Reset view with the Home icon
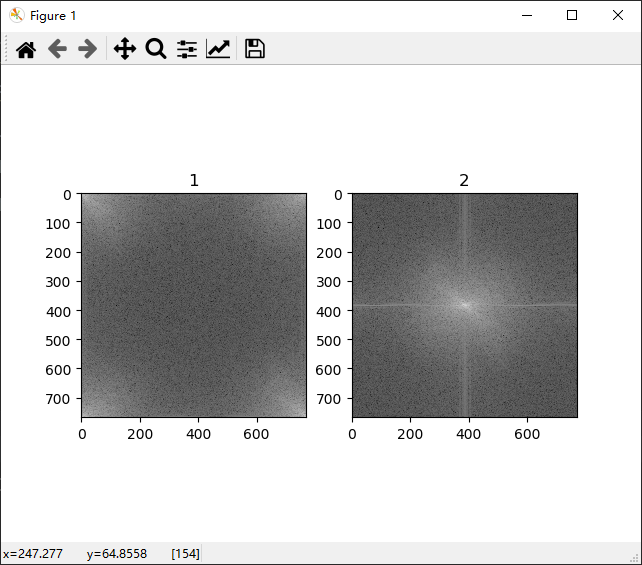642x565 pixels. click(26, 49)
